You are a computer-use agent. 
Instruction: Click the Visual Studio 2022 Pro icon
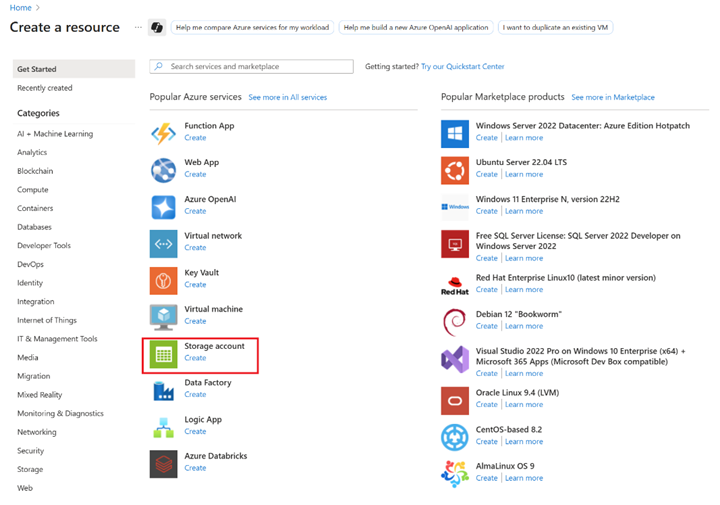click(455, 360)
